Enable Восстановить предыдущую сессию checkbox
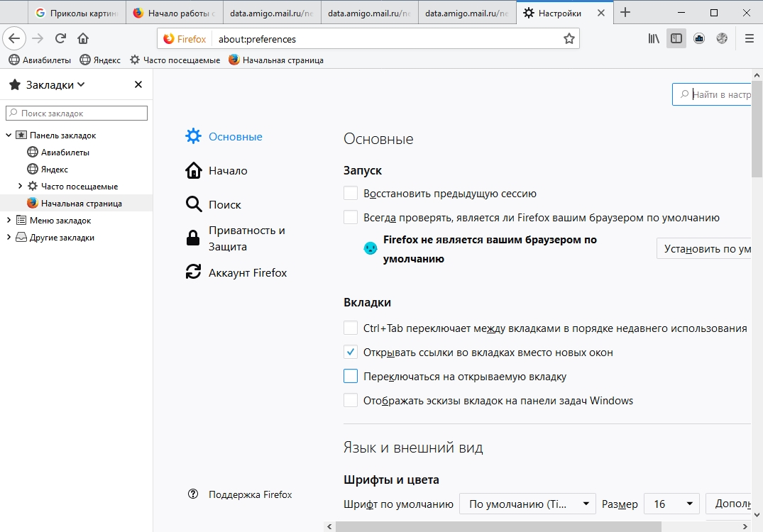 pyautogui.click(x=351, y=193)
